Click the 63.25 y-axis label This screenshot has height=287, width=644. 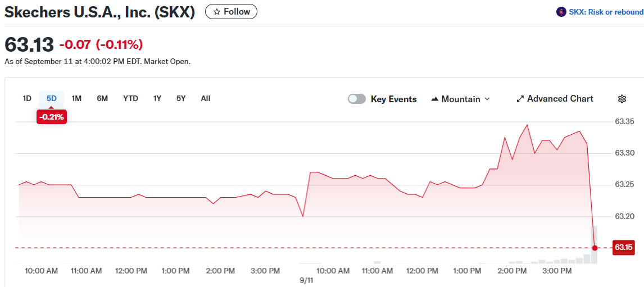(625, 185)
